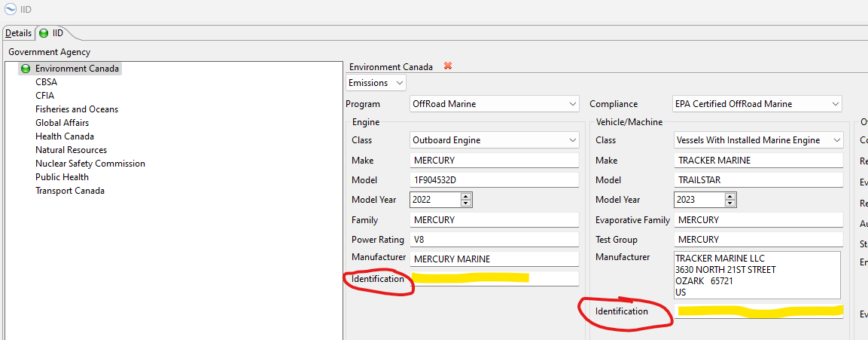This screenshot has width=868, height=340.
Task: Click the Power Rating label
Action: pos(377,240)
